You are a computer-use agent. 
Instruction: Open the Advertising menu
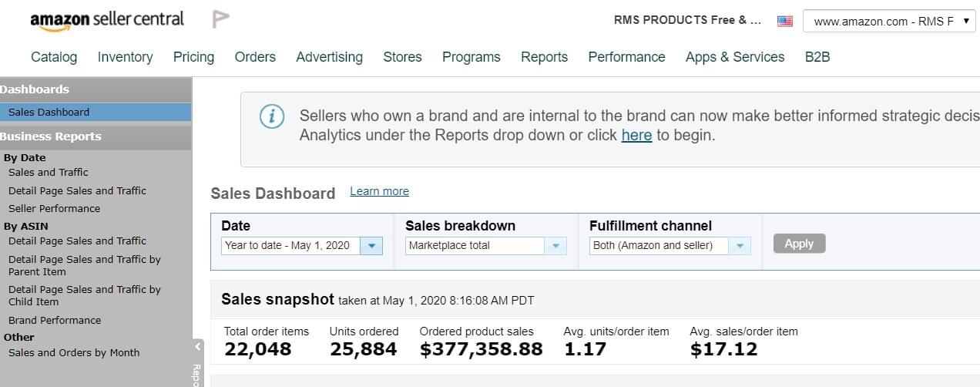(x=329, y=57)
